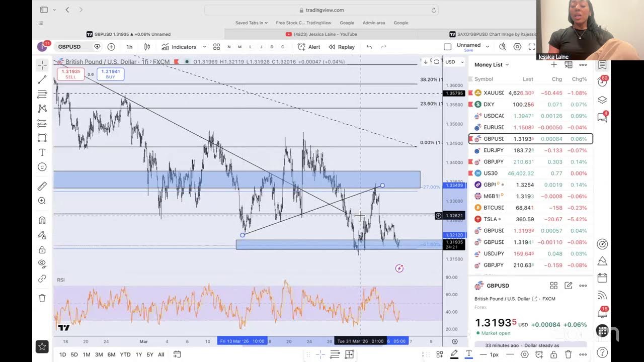Open the layout setup square icon

447,47
